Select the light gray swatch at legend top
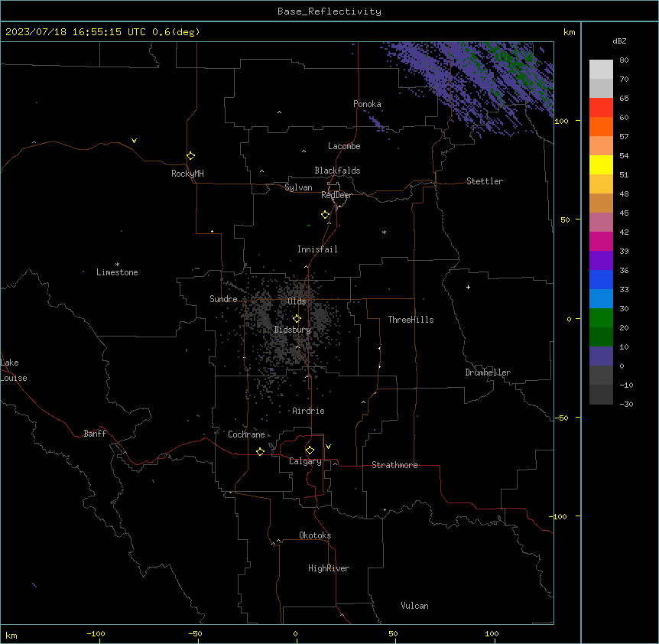This screenshot has height=644, width=659. 601,70
